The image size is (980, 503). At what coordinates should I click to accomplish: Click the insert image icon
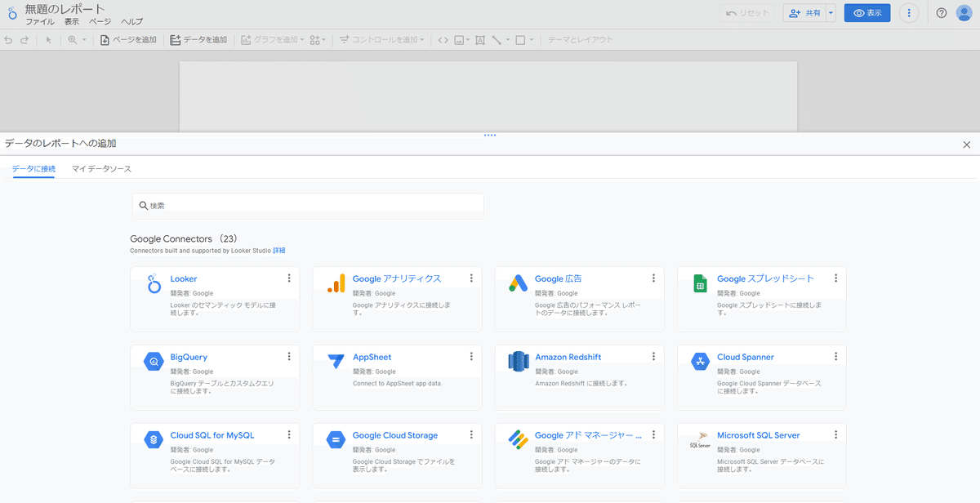point(460,40)
